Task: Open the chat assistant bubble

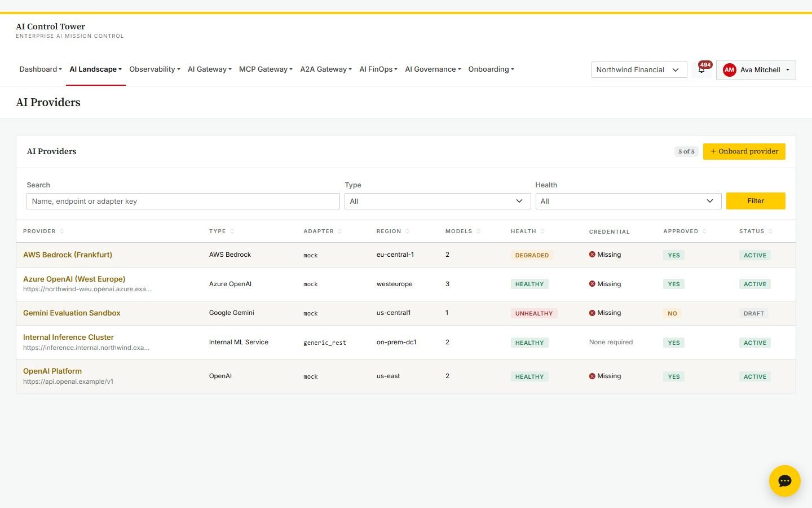Action: [784, 480]
